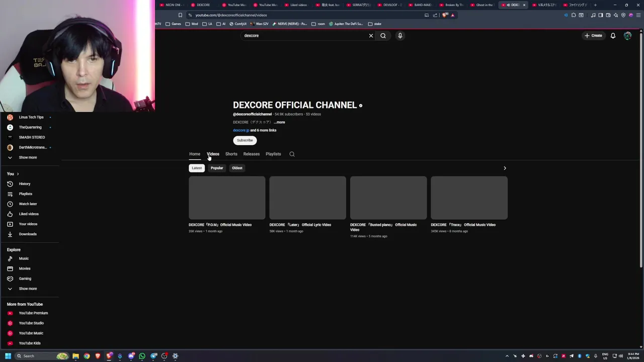Viewport: 644px width, 362px height.
Task: Click the Windows taskbar Search box
Action: coord(41,356)
